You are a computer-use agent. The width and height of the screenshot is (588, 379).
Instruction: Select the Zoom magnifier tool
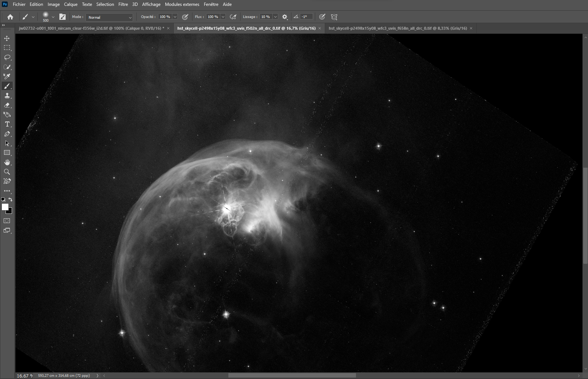[7, 172]
